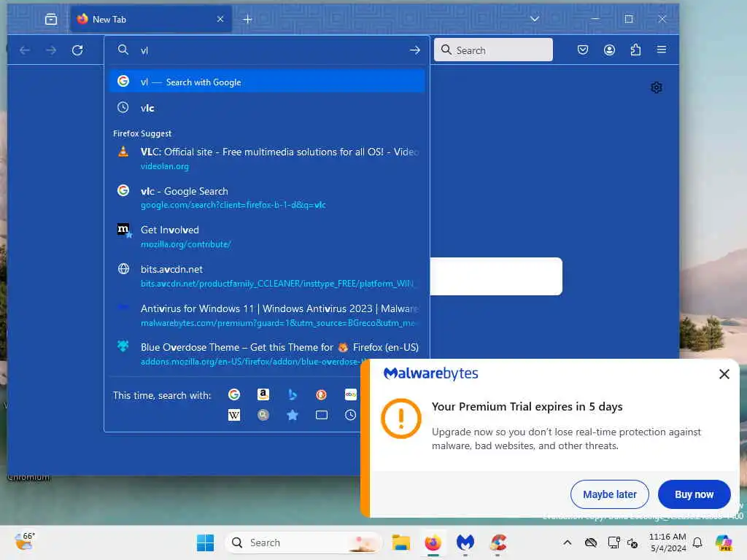
Task: Open Save to Pocket icon
Action: tap(583, 50)
